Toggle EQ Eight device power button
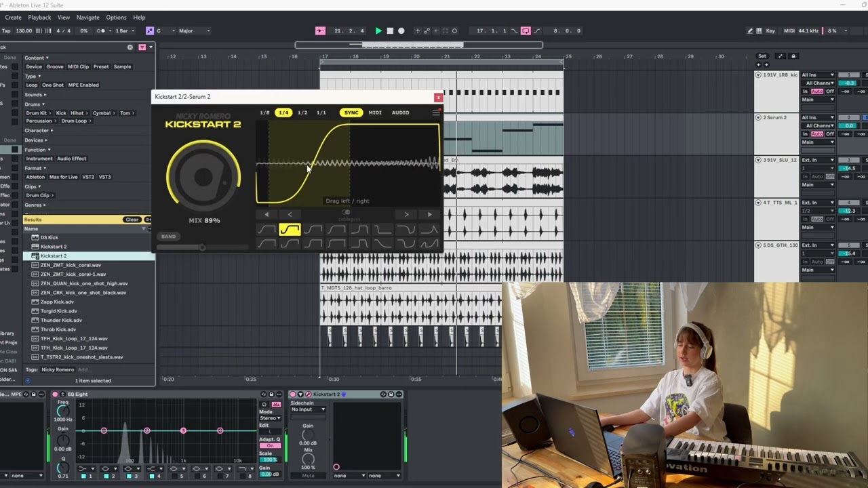This screenshot has width=868, height=488. click(55, 394)
